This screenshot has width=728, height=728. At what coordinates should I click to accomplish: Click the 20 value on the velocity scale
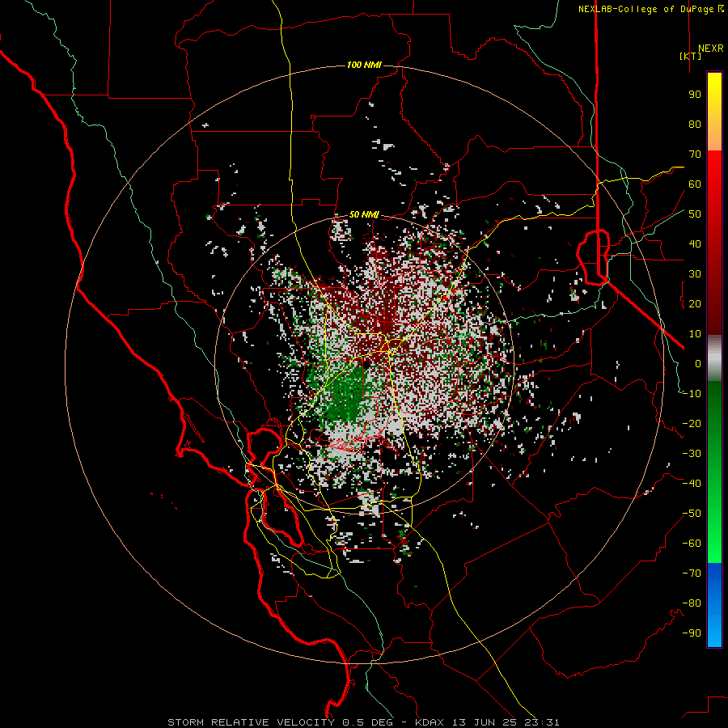[695, 304]
